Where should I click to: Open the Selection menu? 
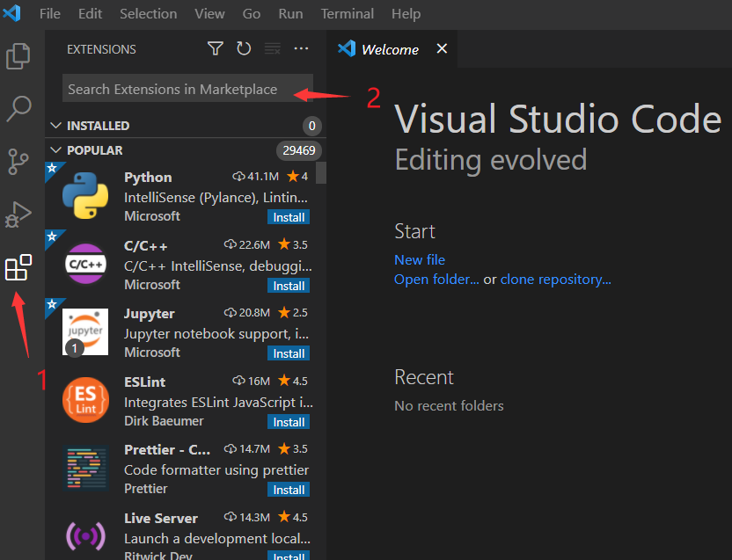[149, 13]
